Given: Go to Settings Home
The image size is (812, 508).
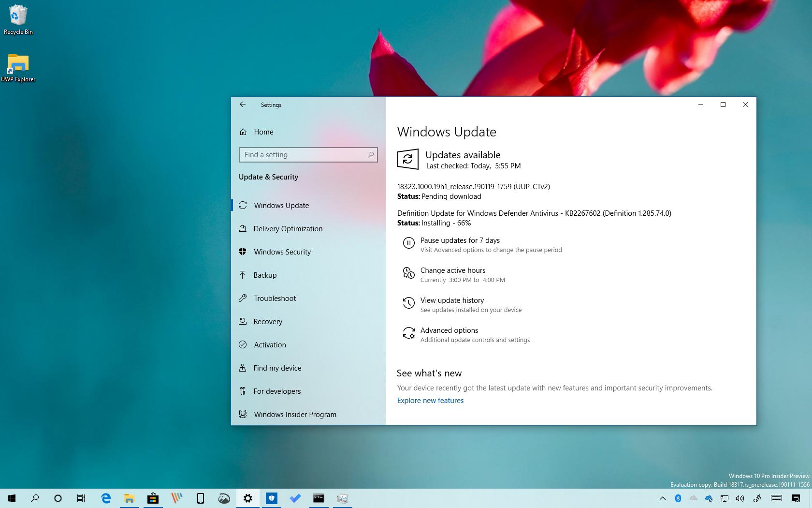Looking at the screenshot, I should [x=263, y=132].
